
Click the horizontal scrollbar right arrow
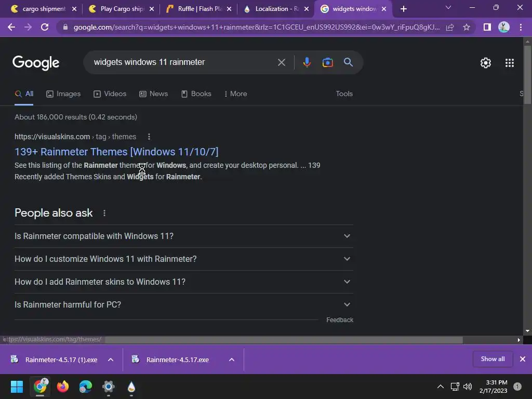pos(519,340)
